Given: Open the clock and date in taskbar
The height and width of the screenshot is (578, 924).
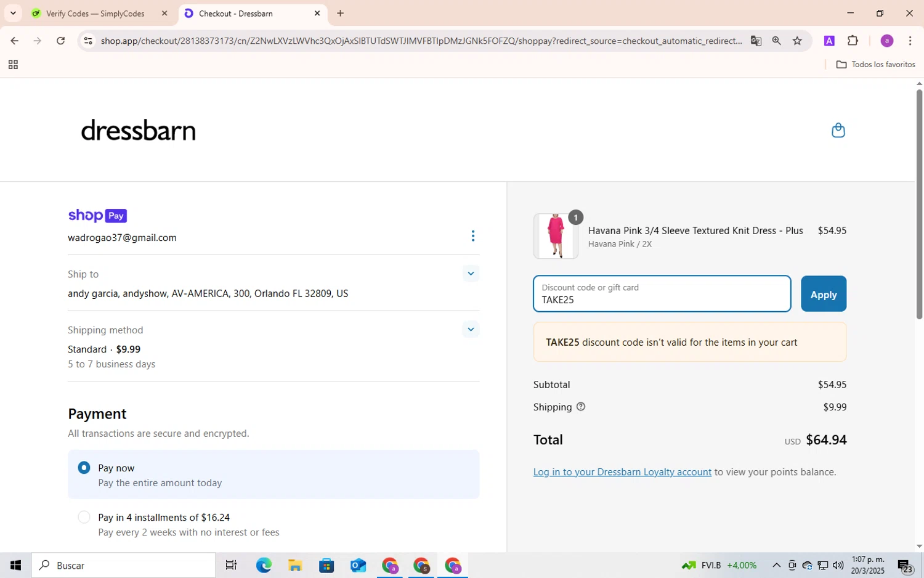Looking at the screenshot, I should 867,565.
